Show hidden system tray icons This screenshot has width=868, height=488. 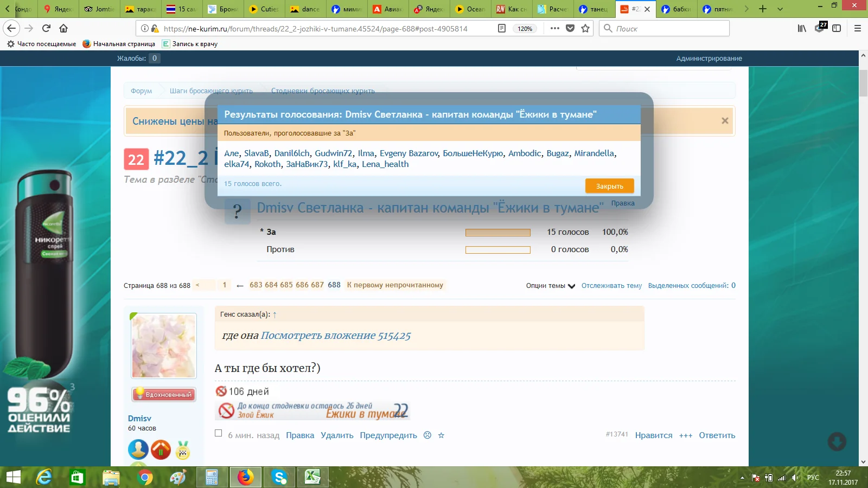tap(742, 478)
